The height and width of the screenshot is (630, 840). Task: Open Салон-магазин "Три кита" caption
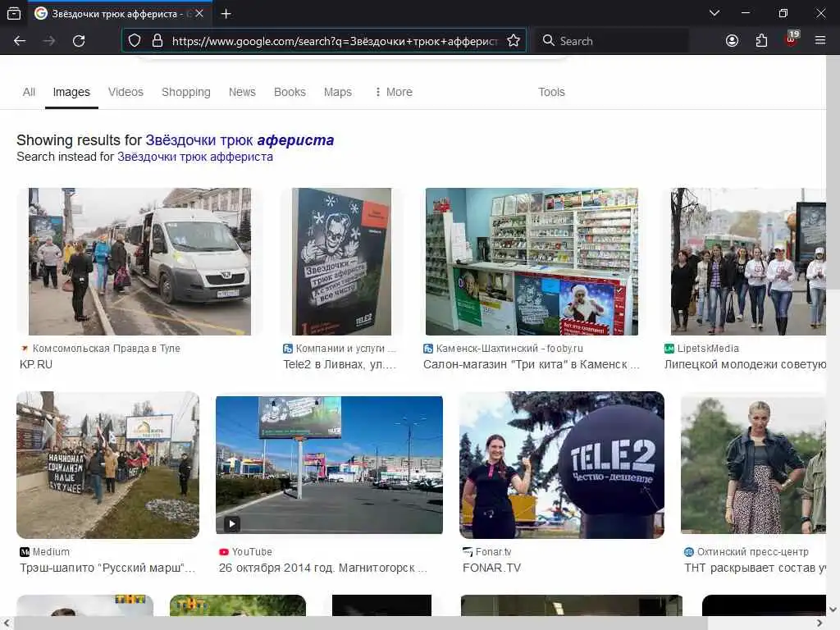[x=531, y=364]
